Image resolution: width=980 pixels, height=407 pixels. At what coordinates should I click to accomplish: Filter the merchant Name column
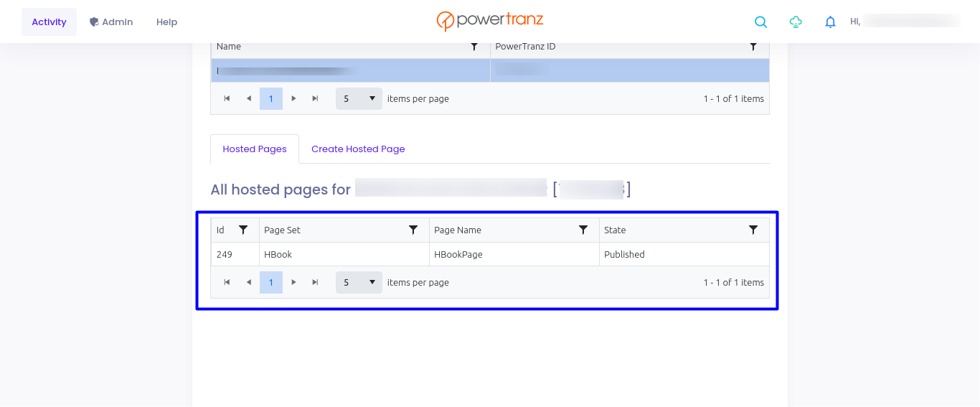pos(474,47)
